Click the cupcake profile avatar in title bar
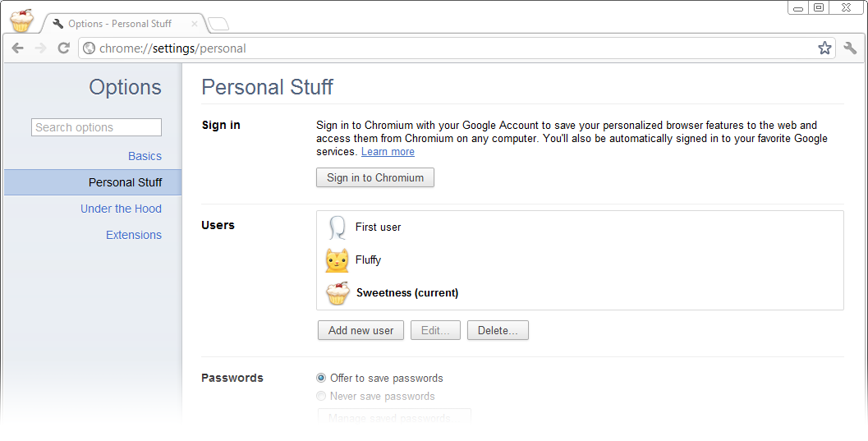Screen dimensions: 868x441 point(22,20)
